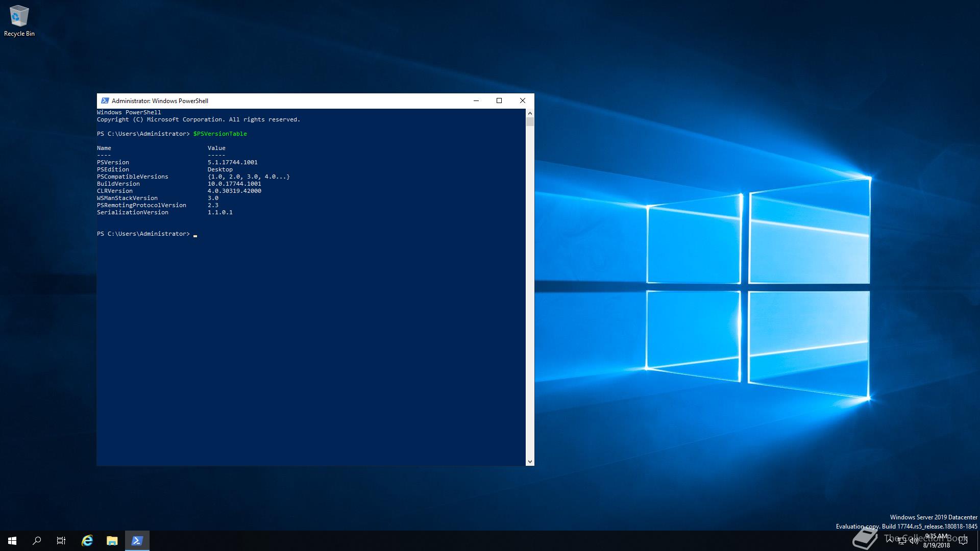Click the PSEdition row name
980x551 pixels.
click(113, 169)
